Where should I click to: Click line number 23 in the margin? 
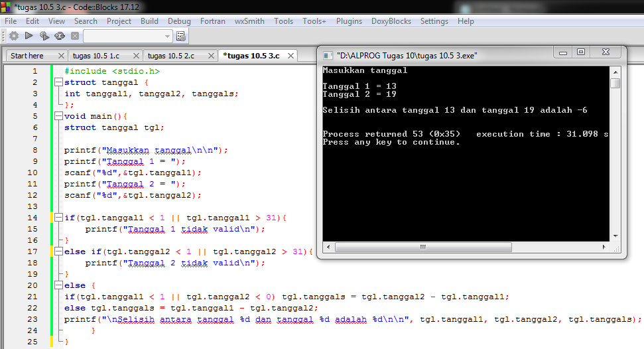(x=32, y=319)
